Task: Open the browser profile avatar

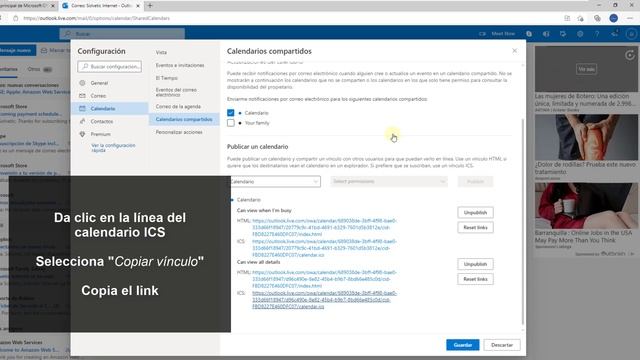Action: pos(613,18)
